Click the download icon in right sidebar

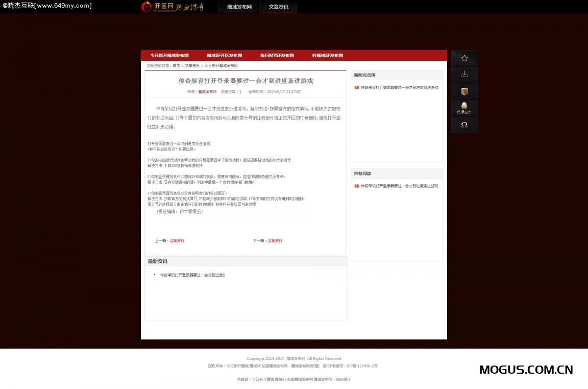tap(464, 74)
